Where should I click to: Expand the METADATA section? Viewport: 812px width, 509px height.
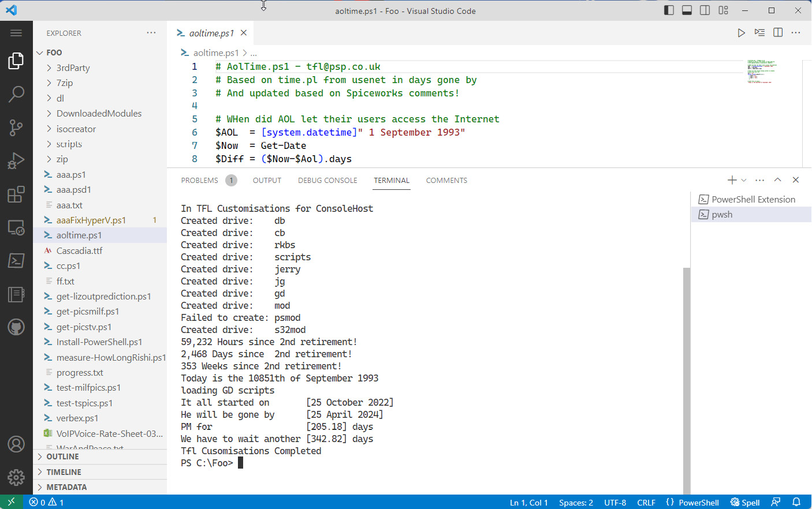click(x=100, y=487)
